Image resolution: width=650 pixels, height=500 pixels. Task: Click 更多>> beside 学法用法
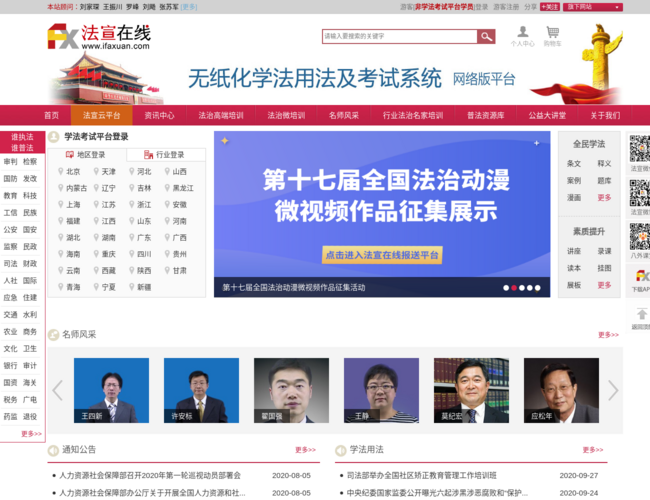click(x=593, y=450)
